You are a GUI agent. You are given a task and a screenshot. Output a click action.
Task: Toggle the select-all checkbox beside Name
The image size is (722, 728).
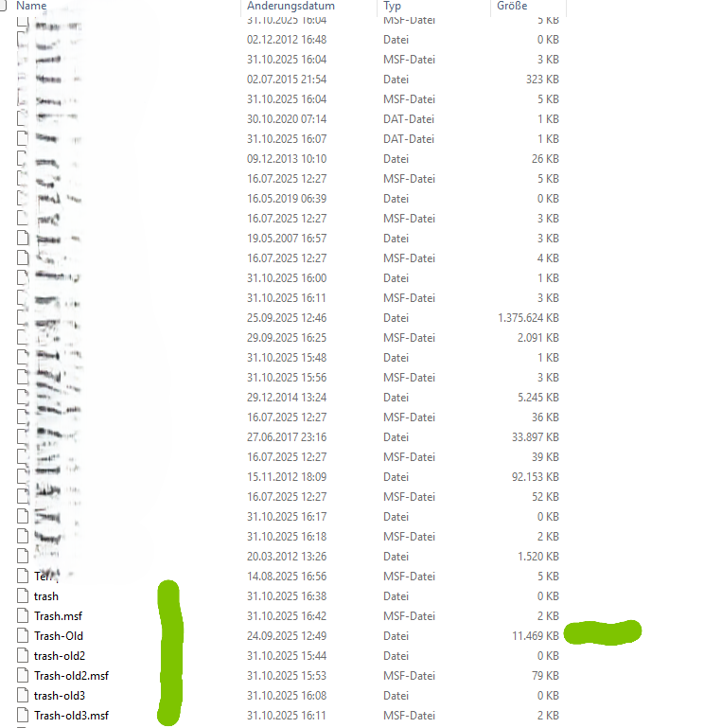click(3, 6)
